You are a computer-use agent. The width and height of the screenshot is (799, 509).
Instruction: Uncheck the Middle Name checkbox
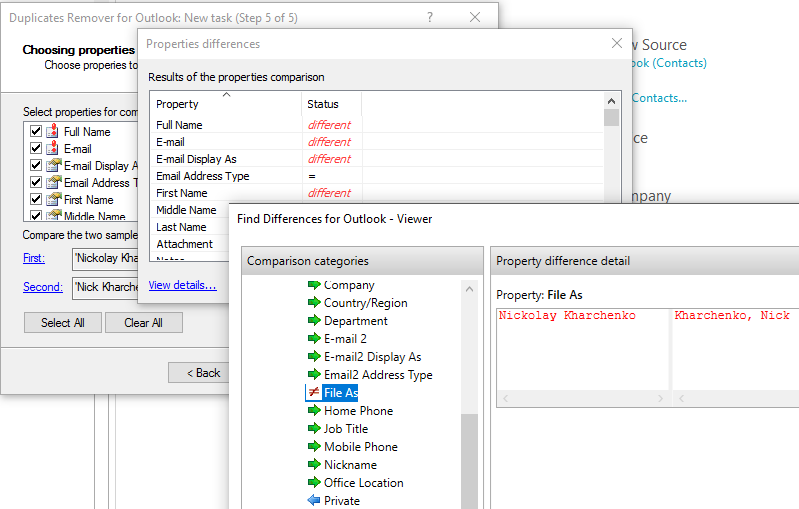click(x=36, y=215)
